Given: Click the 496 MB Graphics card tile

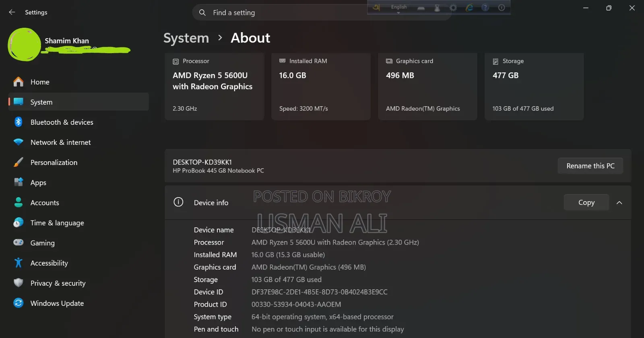Looking at the screenshot, I should 427,87.
